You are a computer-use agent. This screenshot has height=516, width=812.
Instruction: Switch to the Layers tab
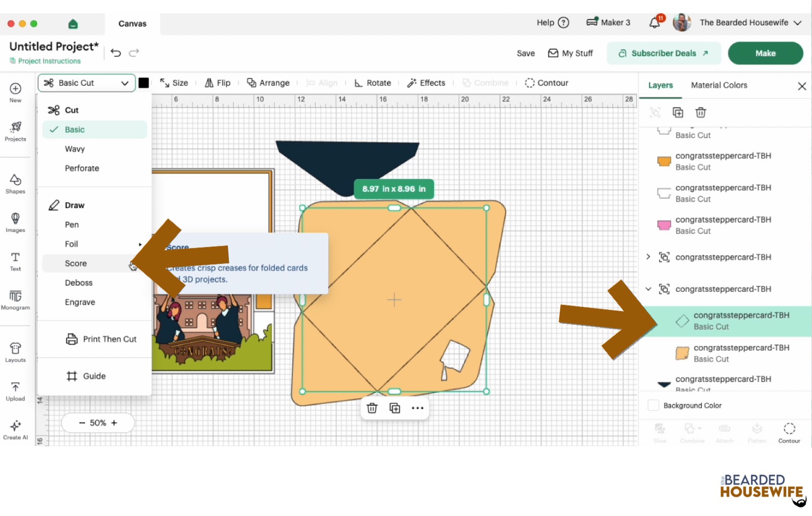[x=660, y=85]
